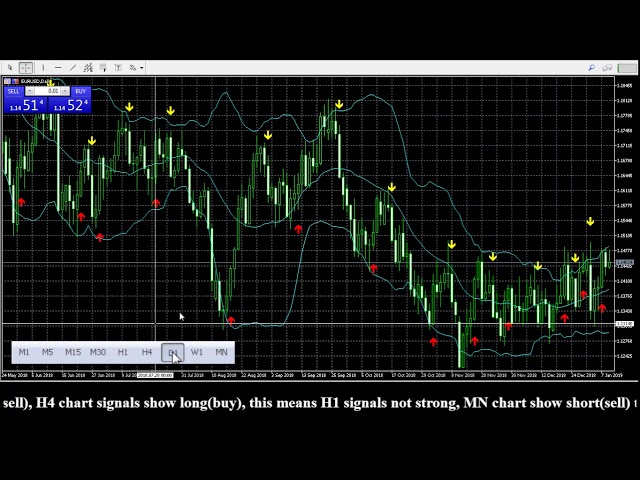Select the equidistant channel tool
Screen dimensions: 640x480
pyautogui.click(x=88, y=68)
